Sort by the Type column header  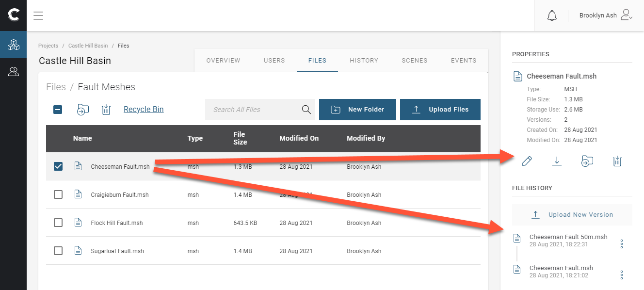tap(195, 138)
